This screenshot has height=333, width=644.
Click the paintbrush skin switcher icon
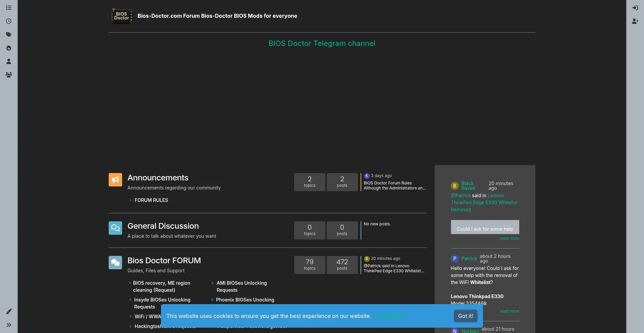pos(9,312)
